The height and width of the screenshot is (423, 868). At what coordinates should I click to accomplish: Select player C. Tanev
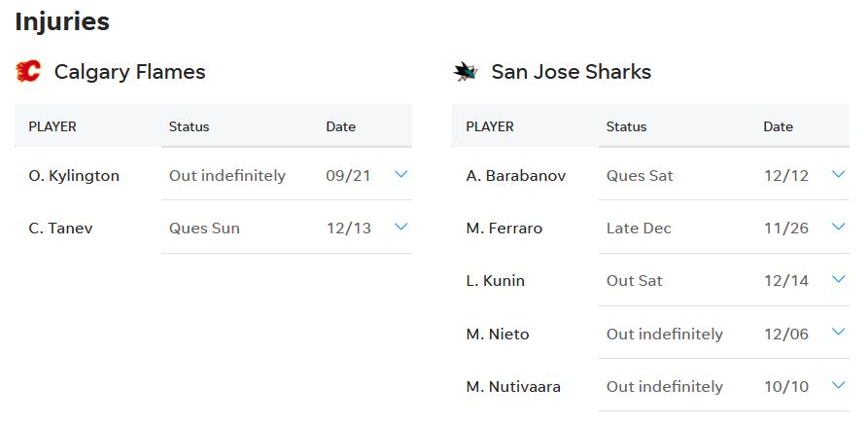60,229
